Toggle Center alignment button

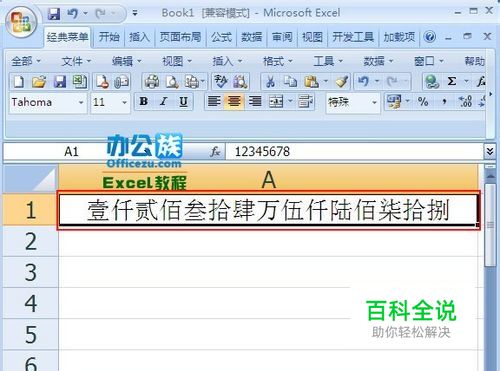click(x=234, y=102)
